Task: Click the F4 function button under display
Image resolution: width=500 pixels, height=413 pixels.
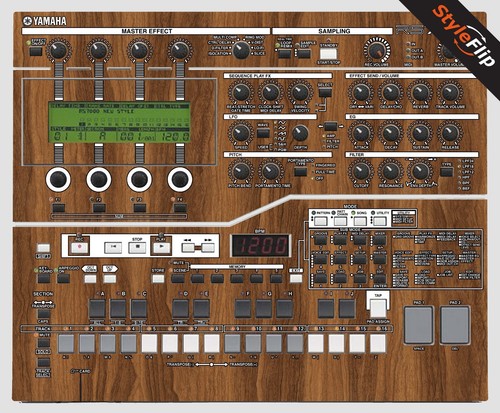Action: point(180,208)
